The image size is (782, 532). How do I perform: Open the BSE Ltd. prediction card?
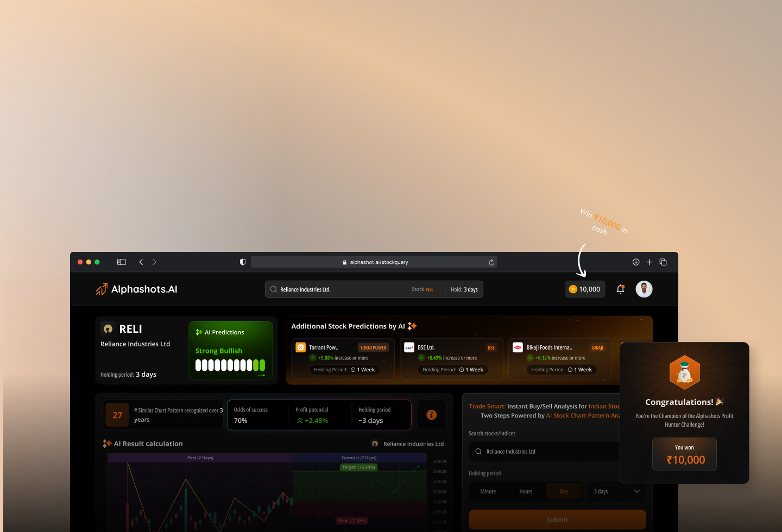pyautogui.click(x=452, y=358)
